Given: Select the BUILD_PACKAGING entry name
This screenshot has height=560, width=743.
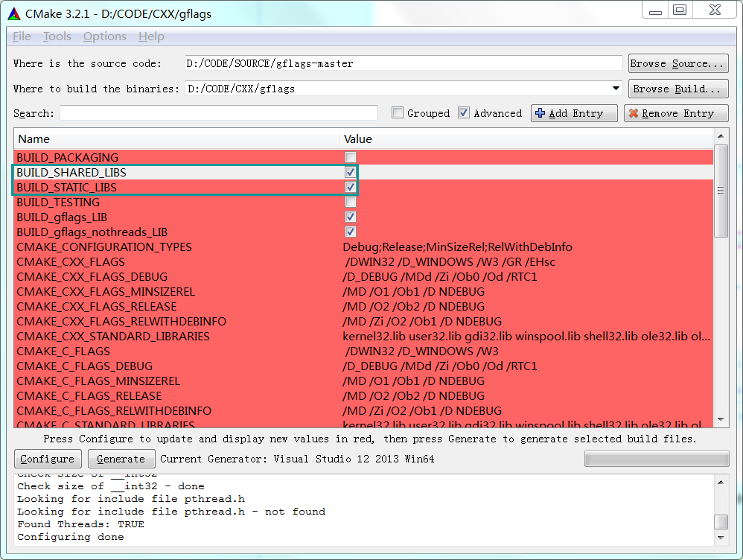Looking at the screenshot, I should coord(67,157).
